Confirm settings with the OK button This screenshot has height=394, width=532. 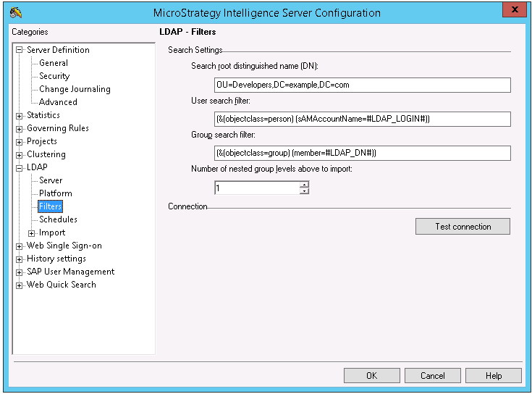pyautogui.click(x=371, y=375)
